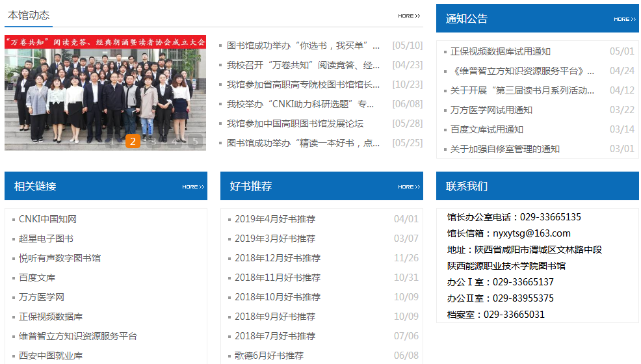Visit 悦听有声数字图书馆 link
Viewport: 641px width, 364px height.
coord(60,258)
